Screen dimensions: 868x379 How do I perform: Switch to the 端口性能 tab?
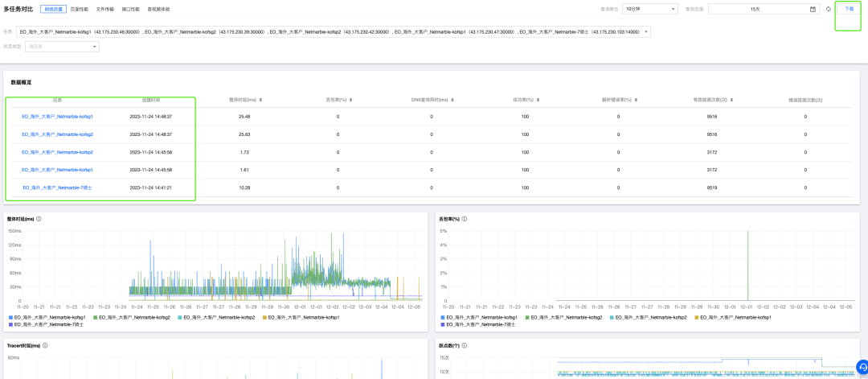click(x=131, y=10)
